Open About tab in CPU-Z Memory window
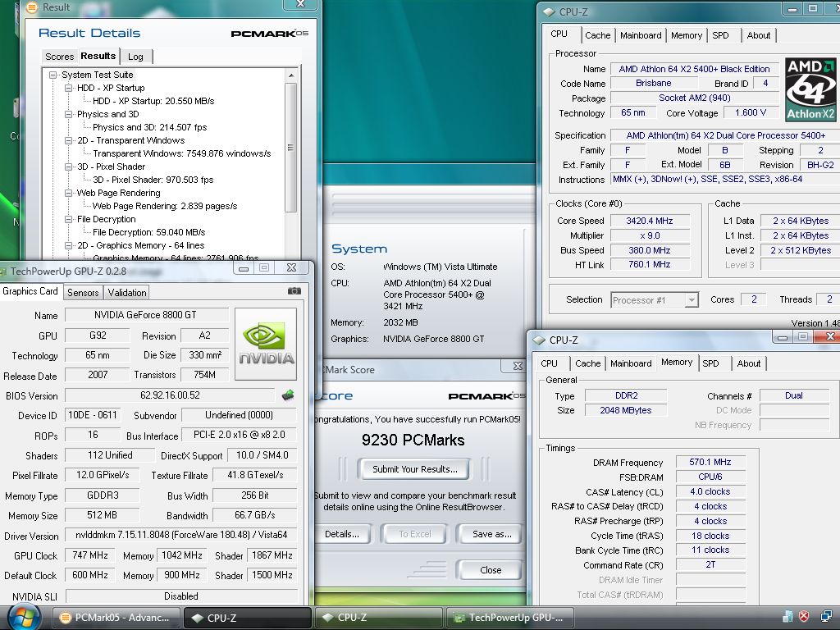The image size is (840, 630). pos(748,363)
